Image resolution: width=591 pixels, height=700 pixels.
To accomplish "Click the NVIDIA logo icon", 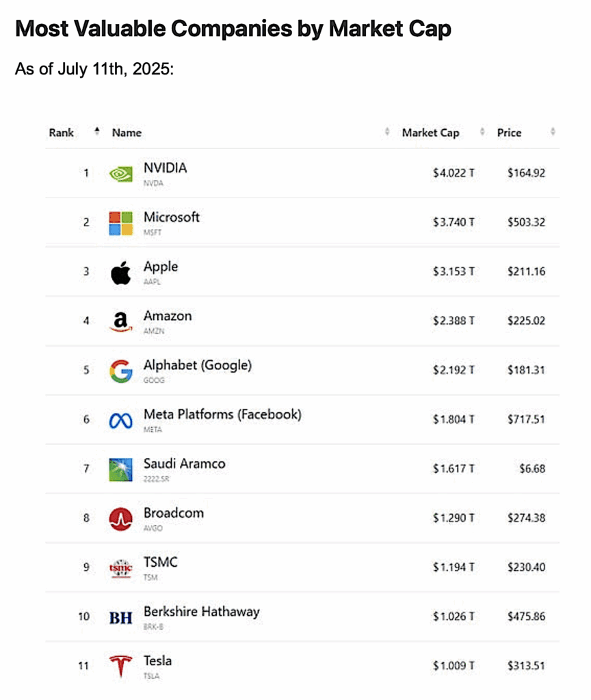I will (x=121, y=174).
